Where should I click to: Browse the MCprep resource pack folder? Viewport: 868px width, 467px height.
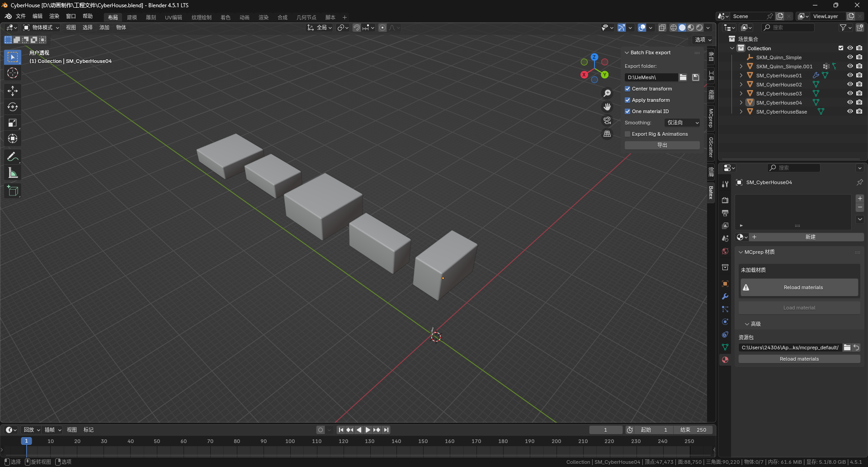(x=847, y=348)
